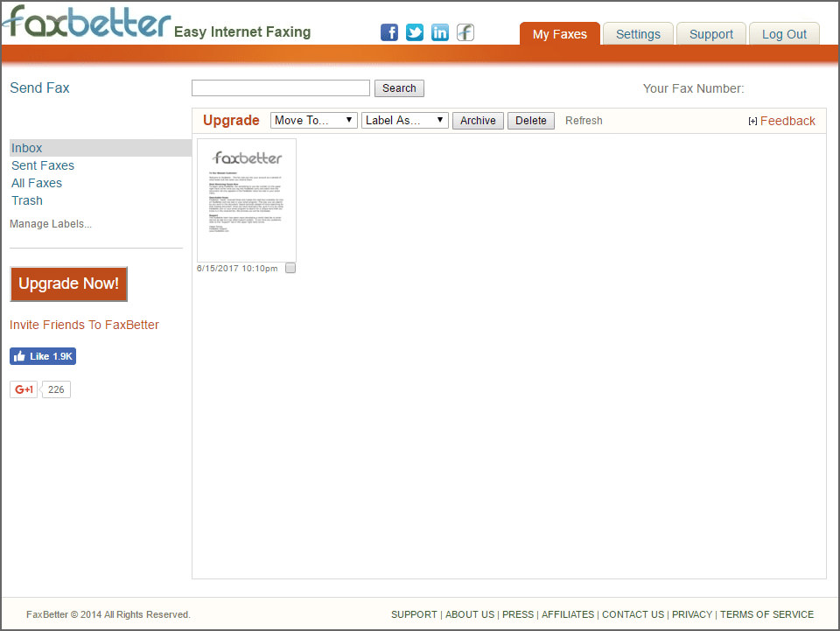This screenshot has height=631, width=840.
Task: Click Invite Friends To FaxBetter link
Action: point(84,325)
